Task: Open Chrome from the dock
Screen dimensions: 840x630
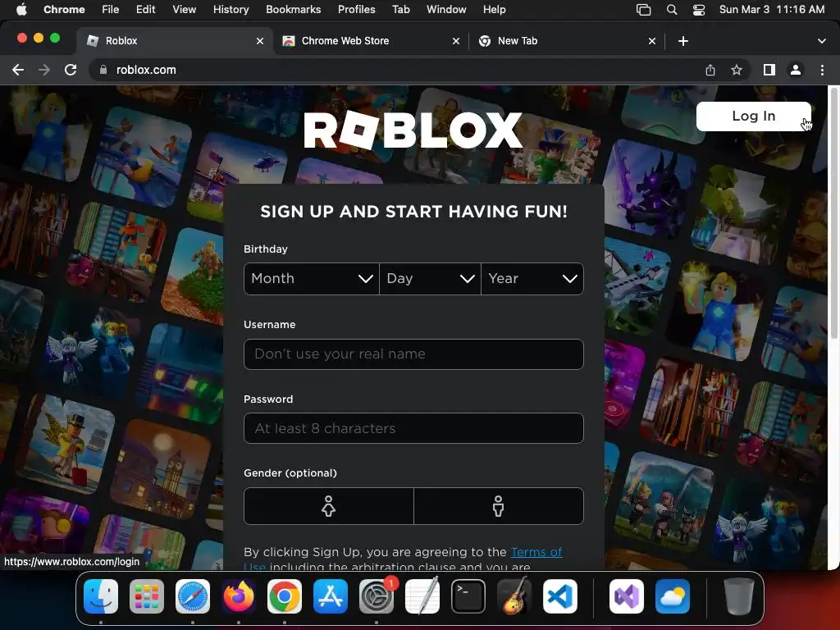Action: [x=285, y=596]
